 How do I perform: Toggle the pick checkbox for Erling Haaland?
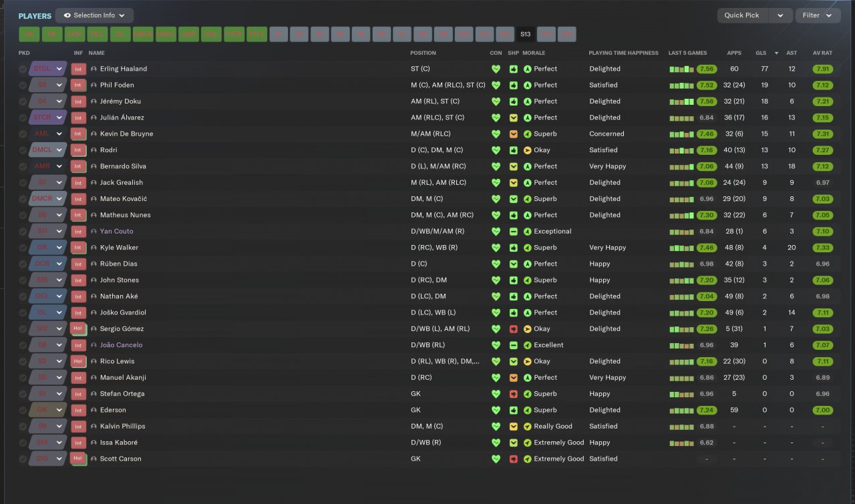(x=23, y=69)
